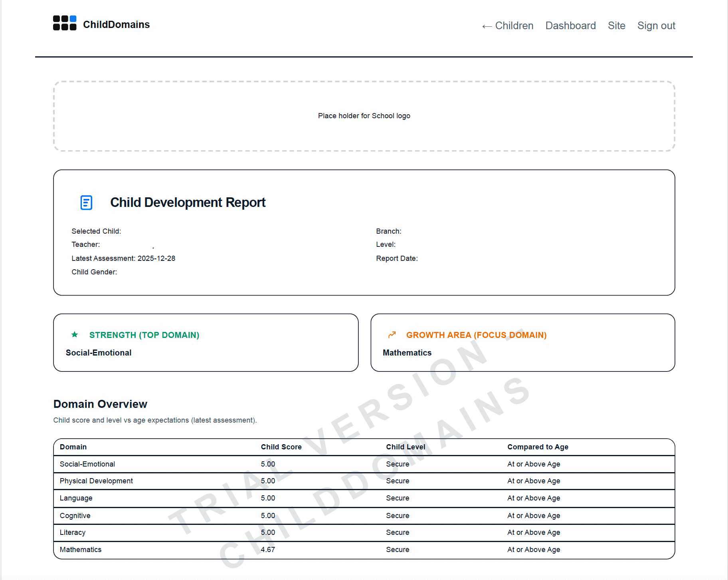The height and width of the screenshot is (580, 728).
Task: Sign out of ChildDomains
Action: [x=656, y=26]
